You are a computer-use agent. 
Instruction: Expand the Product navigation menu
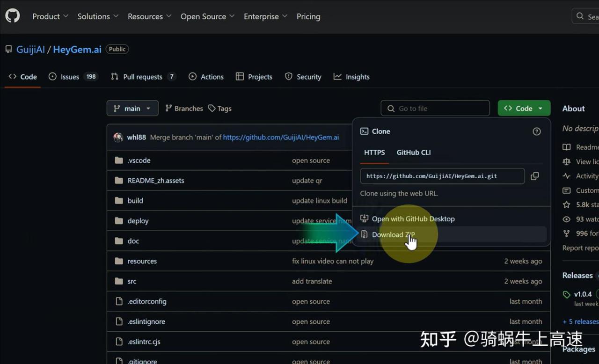point(50,16)
